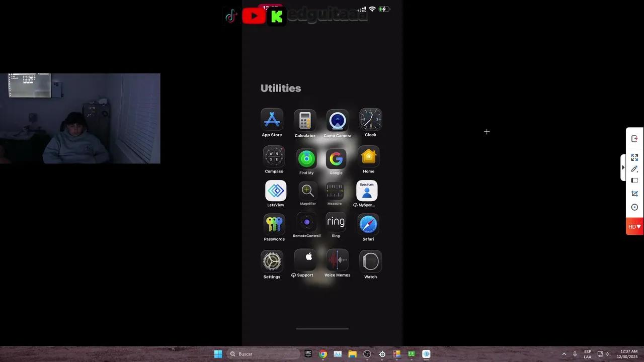Open OBS Studio from the taskbar

[367, 354]
